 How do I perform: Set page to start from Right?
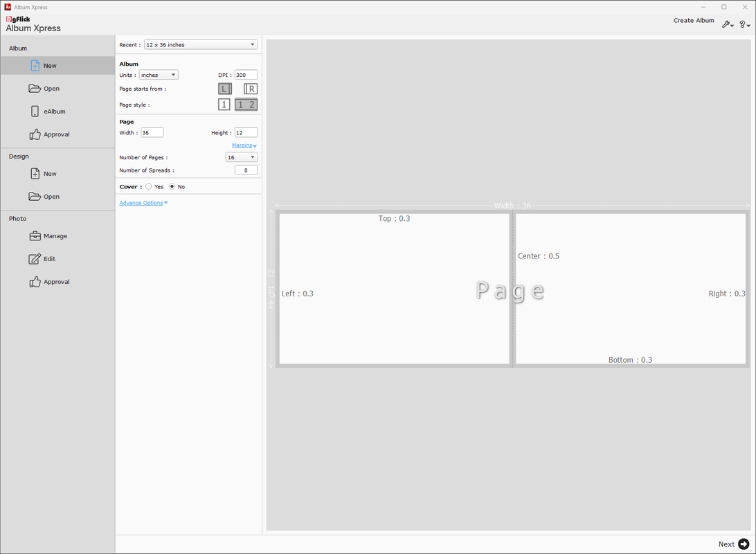250,89
